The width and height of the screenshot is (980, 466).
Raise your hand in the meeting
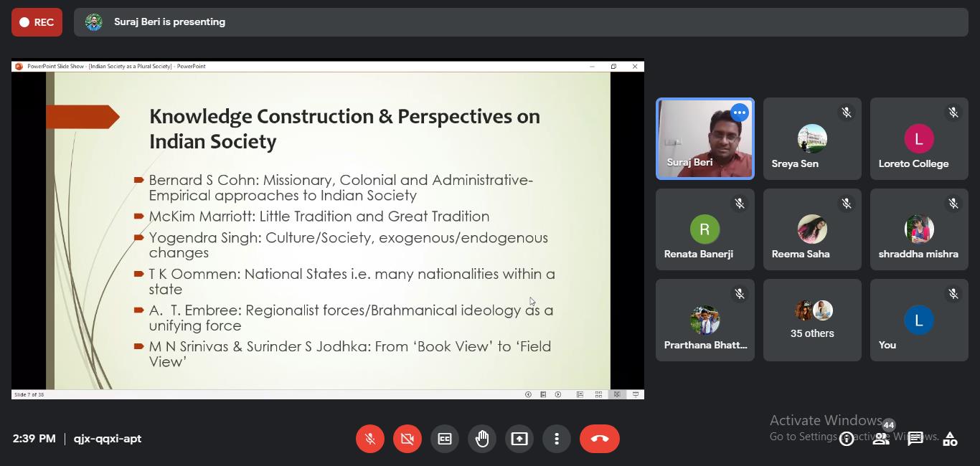coord(482,439)
